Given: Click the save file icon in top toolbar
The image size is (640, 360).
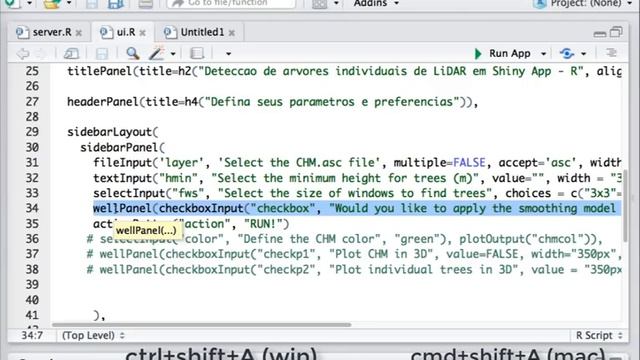Looking at the screenshot, I should point(91,4).
